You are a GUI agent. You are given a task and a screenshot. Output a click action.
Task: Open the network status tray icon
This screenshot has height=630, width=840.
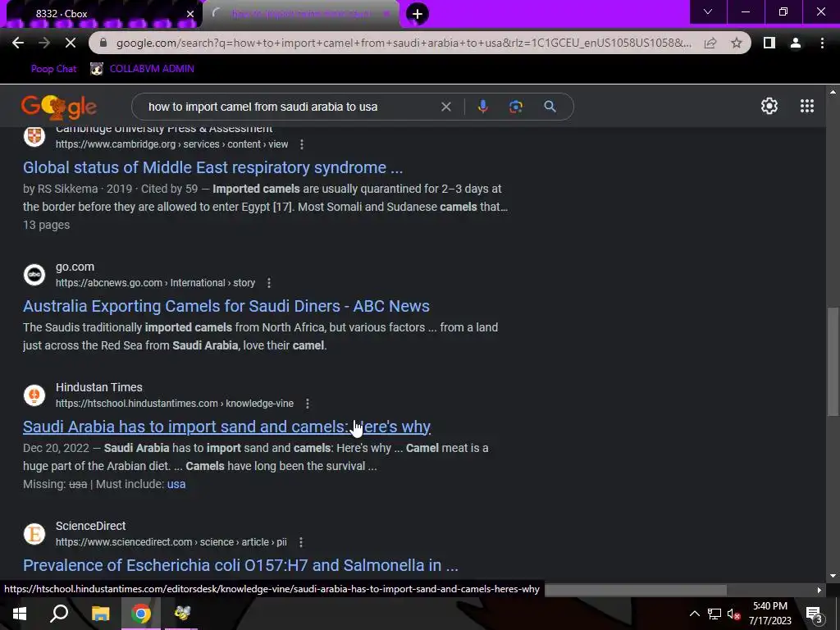(x=714, y=614)
